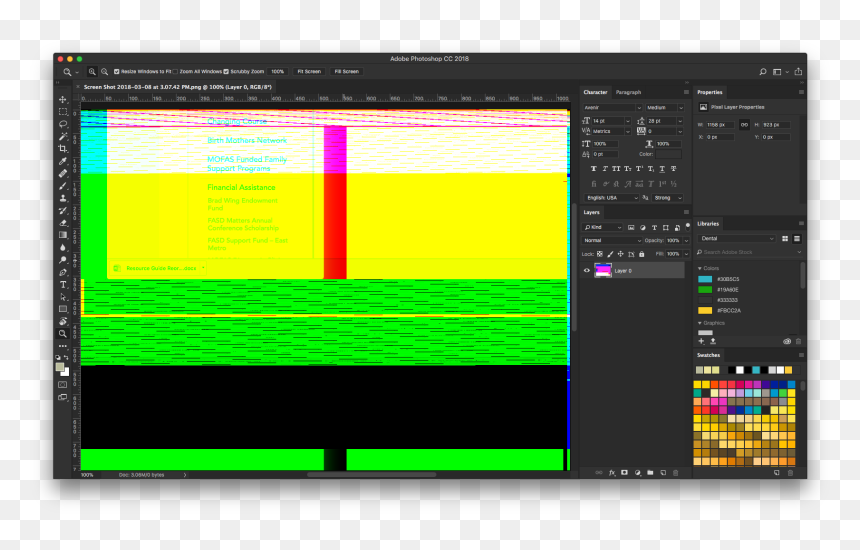Toggle Faux Italic in Character panel
The height and width of the screenshot is (550, 860).
[x=605, y=169]
